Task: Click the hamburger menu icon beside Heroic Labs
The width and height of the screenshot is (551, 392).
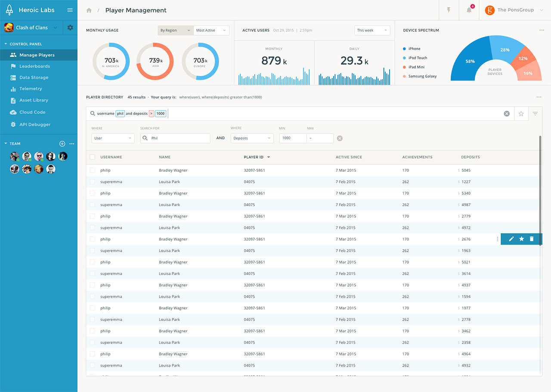Action: (70, 10)
